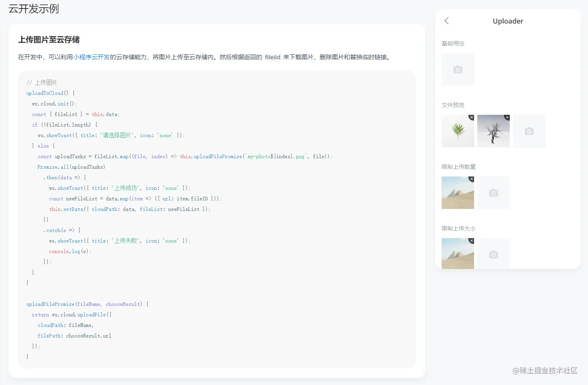Click the '请选择图片' toast code line
The image size is (588, 385).
pos(111,135)
